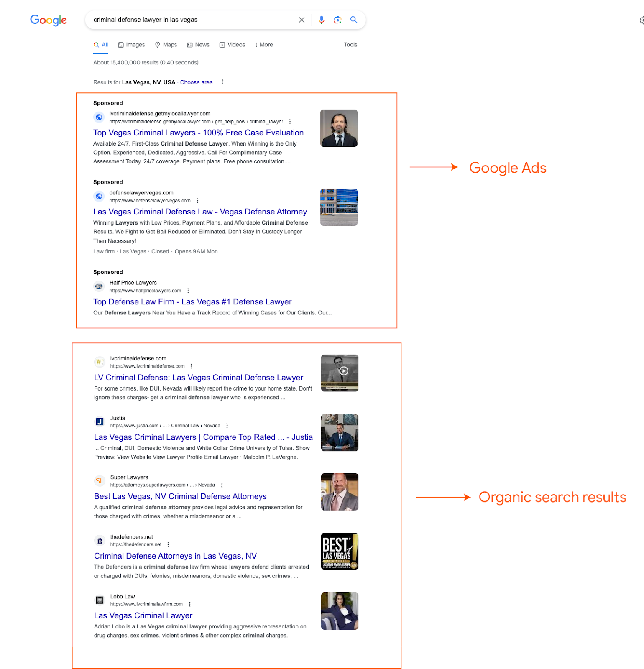Click lvcriminaldefense.getmylocallawyer.com site name
Screen dimensions: 644x669
pyautogui.click(x=160, y=114)
